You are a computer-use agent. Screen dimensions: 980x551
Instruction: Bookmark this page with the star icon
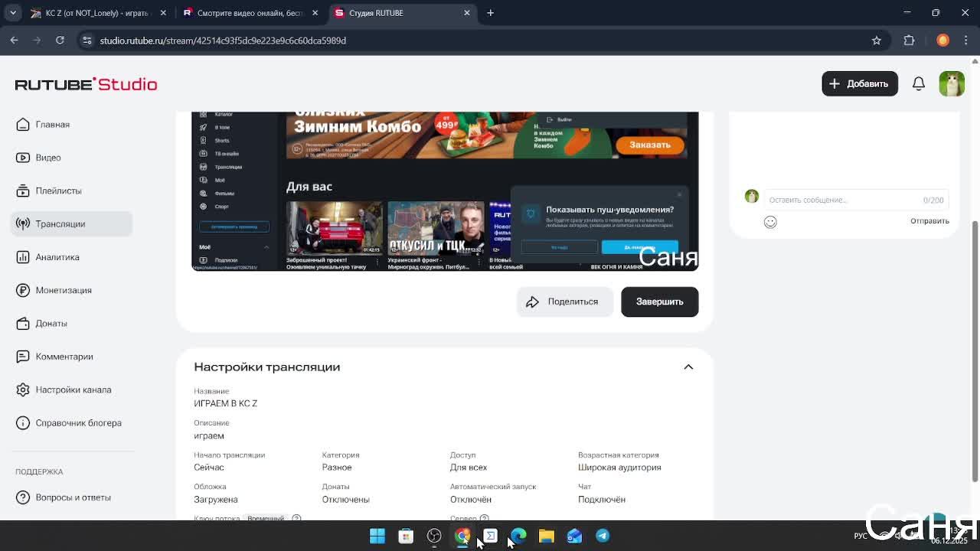coord(877,41)
